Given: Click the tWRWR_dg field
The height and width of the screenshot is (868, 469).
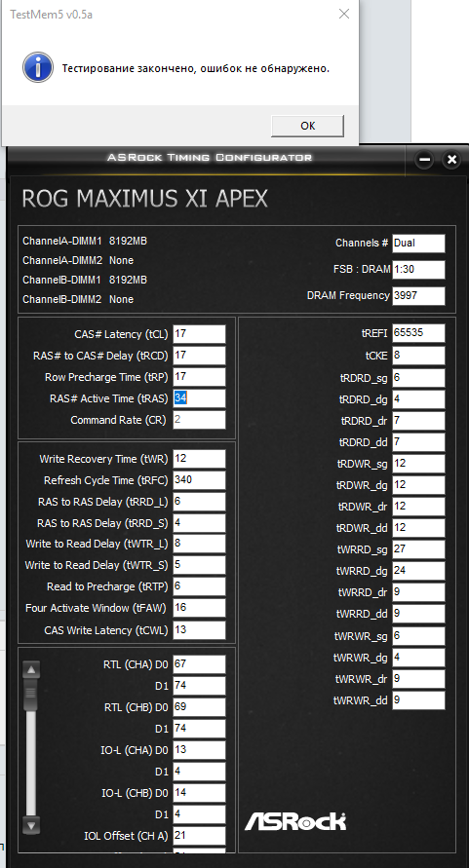Looking at the screenshot, I should click(x=418, y=658).
